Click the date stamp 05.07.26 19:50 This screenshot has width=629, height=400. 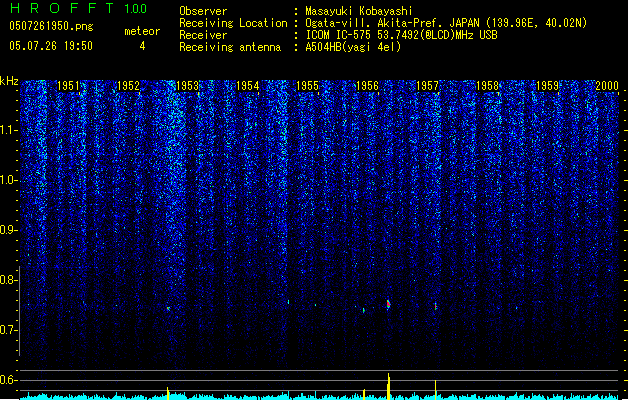point(51,46)
